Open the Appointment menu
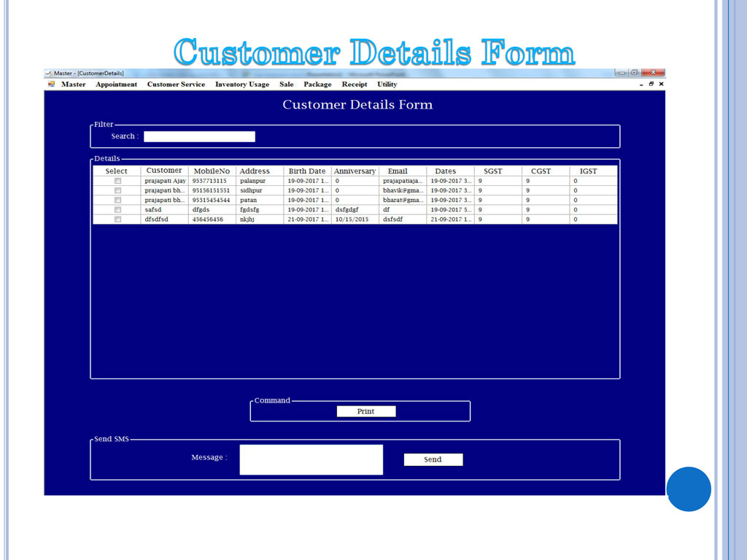This screenshot has width=747, height=560. (x=116, y=85)
